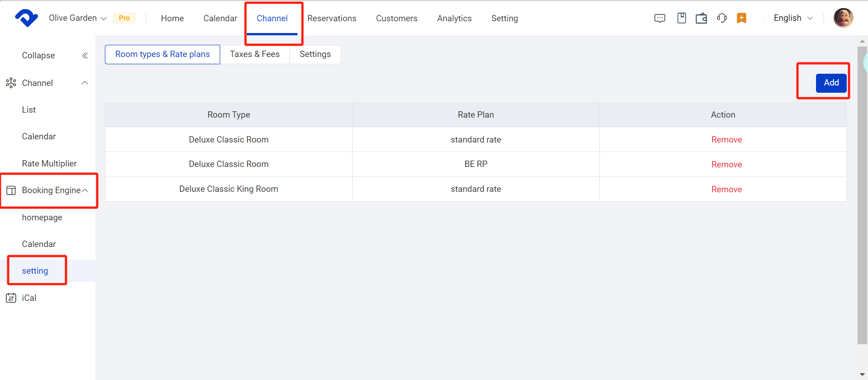868x380 pixels.
Task: Collapse the Channel sidebar section
Action: (85, 83)
